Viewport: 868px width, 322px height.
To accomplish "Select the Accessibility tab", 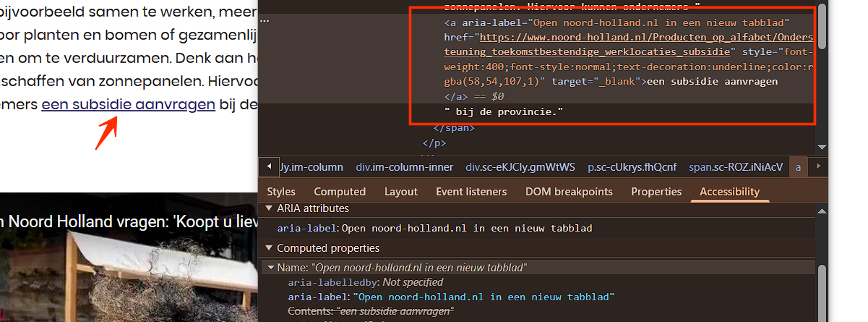I will click(x=729, y=192).
